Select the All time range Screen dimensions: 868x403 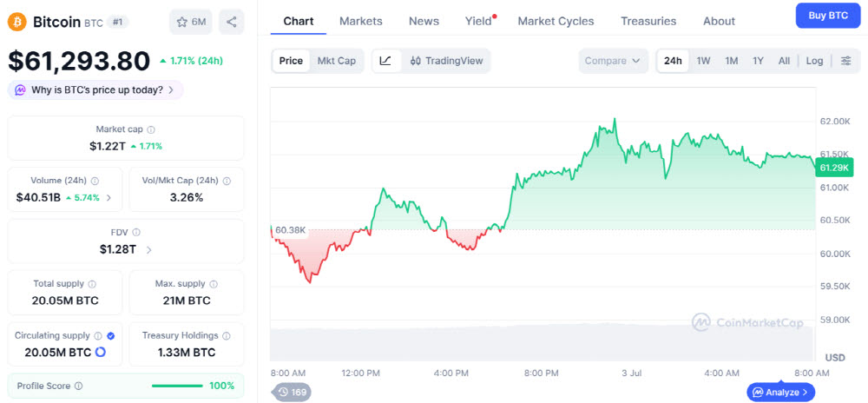[x=784, y=61]
